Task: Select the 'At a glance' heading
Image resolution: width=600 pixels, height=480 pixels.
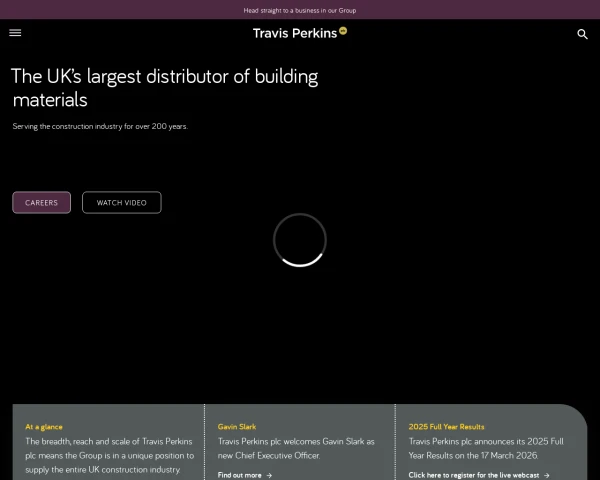Action: click(x=44, y=427)
